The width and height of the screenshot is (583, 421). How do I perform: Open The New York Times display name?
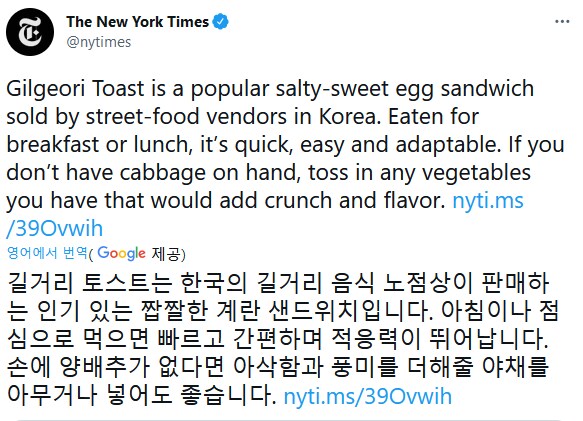138,22
